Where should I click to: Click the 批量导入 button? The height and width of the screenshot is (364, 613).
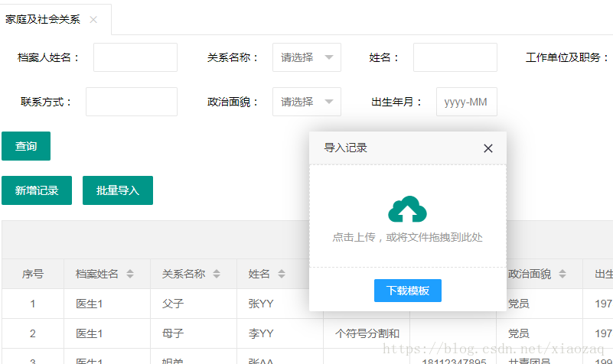click(x=118, y=190)
